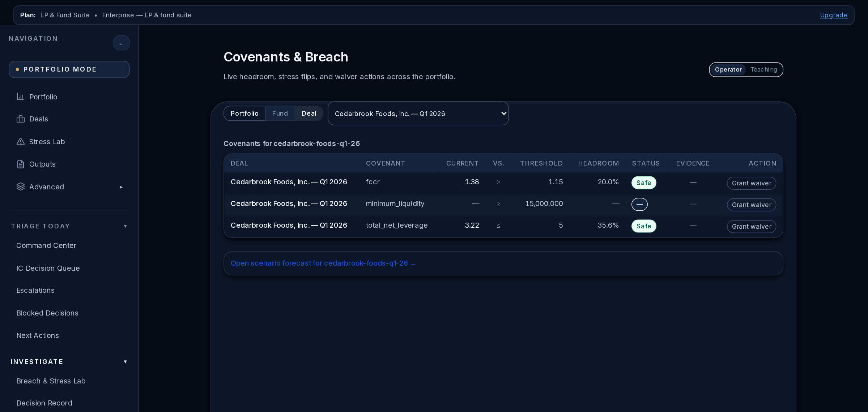The width and height of the screenshot is (868, 412).
Task: Open IC Decision Queue
Action: point(48,268)
